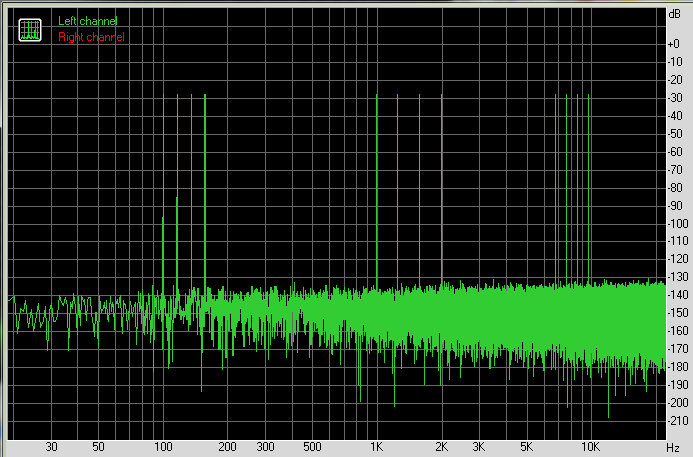Click the green 'Left channel' legend label
Viewport: 693px width, 457px height.
(88, 21)
